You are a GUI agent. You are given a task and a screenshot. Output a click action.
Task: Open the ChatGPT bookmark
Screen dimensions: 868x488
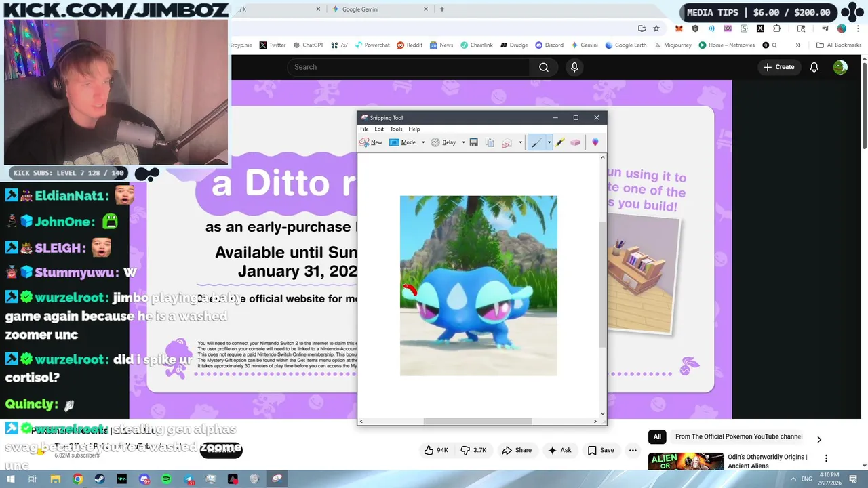308,45
